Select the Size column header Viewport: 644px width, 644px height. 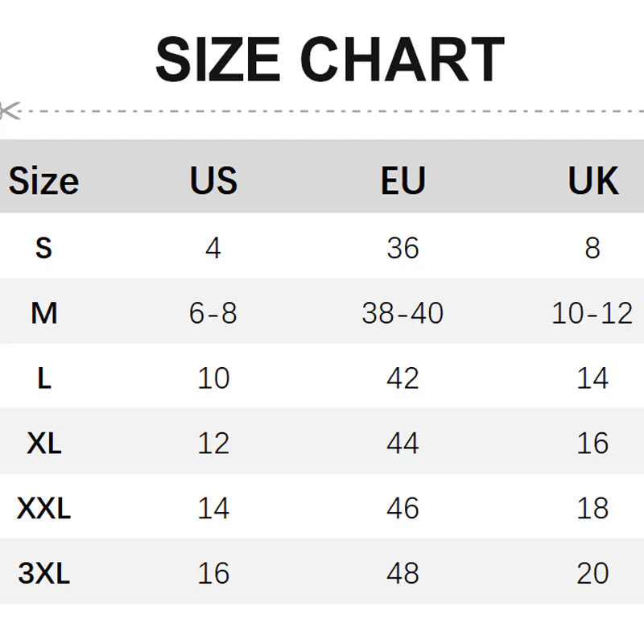click(x=43, y=180)
